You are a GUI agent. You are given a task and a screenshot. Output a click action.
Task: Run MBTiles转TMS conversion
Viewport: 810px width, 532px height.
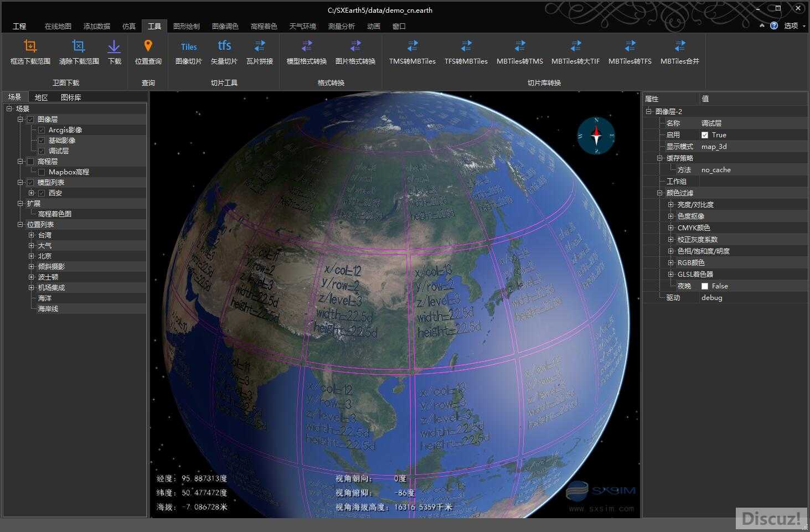coord(520,46)
